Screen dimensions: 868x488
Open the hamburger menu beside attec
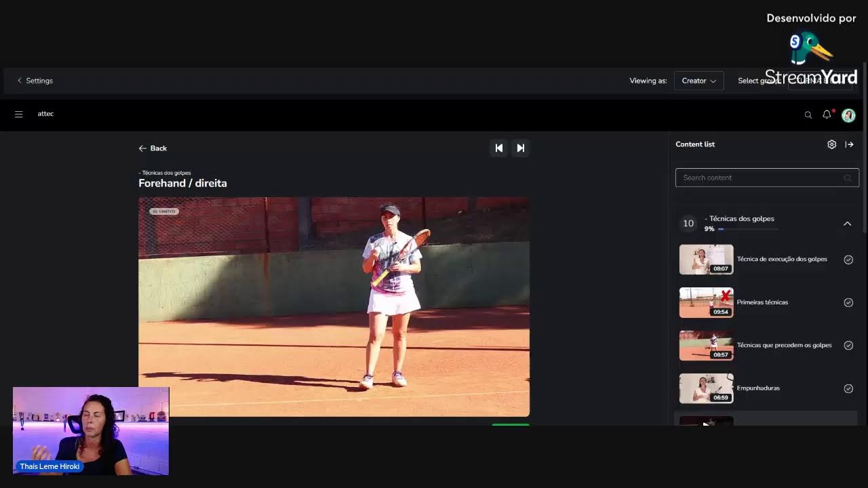(19, 114)
